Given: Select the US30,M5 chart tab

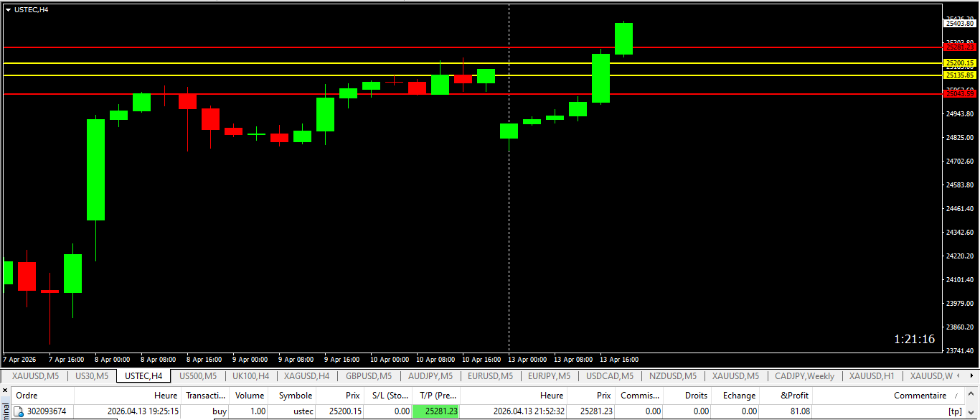Looking at the screenshot, I should tap(92, 376).
